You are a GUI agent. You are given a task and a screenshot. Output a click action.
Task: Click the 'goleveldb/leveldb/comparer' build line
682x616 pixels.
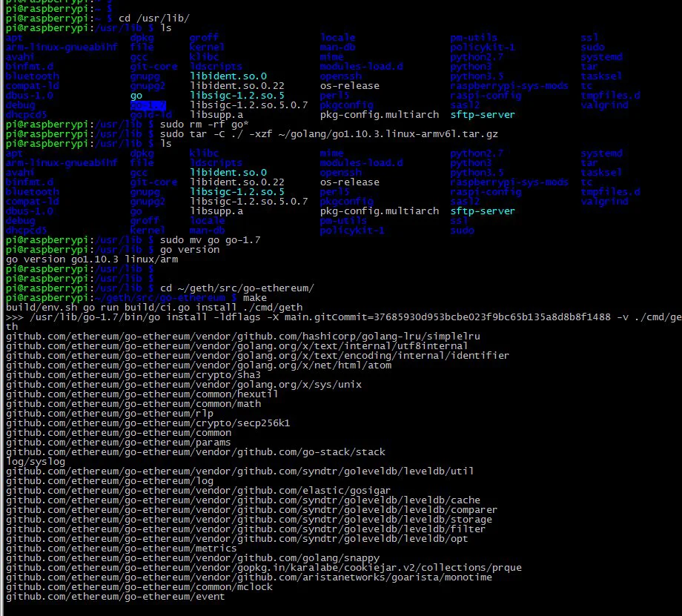[251, 510]
